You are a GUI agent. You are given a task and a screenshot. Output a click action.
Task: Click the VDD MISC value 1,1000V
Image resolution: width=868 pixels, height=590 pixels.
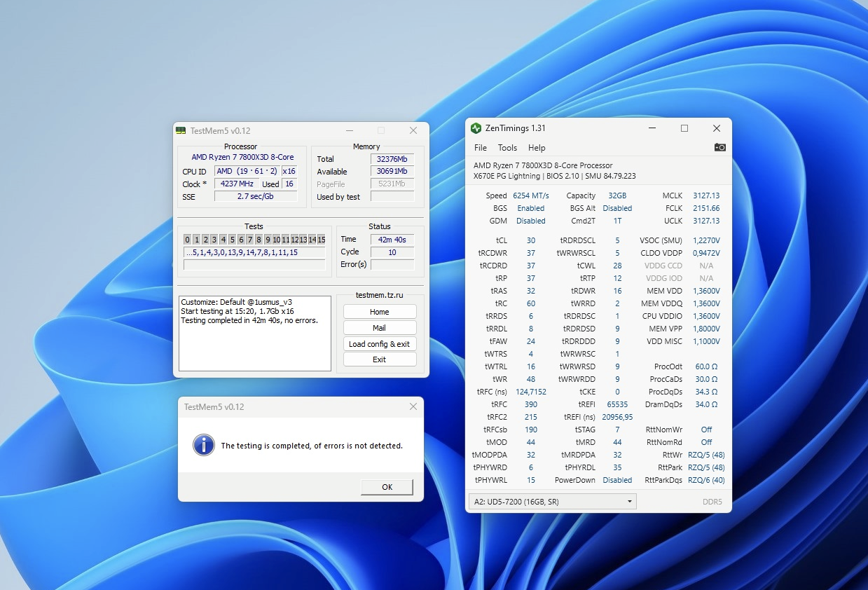pyautogui.click(x=706, y=341)
